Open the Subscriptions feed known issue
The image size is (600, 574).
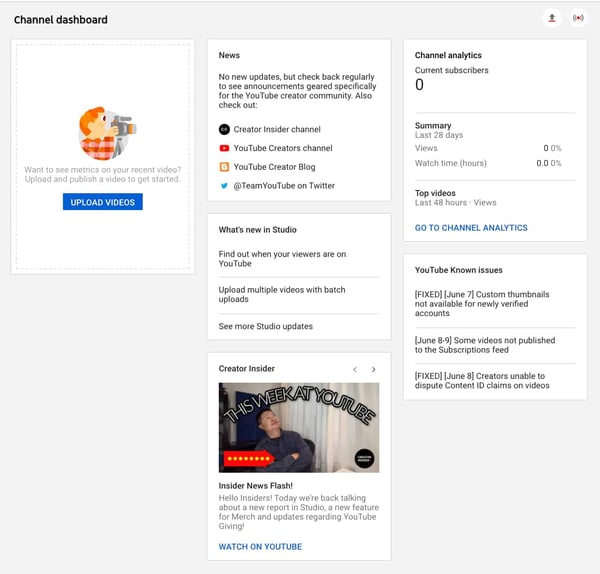coord(485,345)
